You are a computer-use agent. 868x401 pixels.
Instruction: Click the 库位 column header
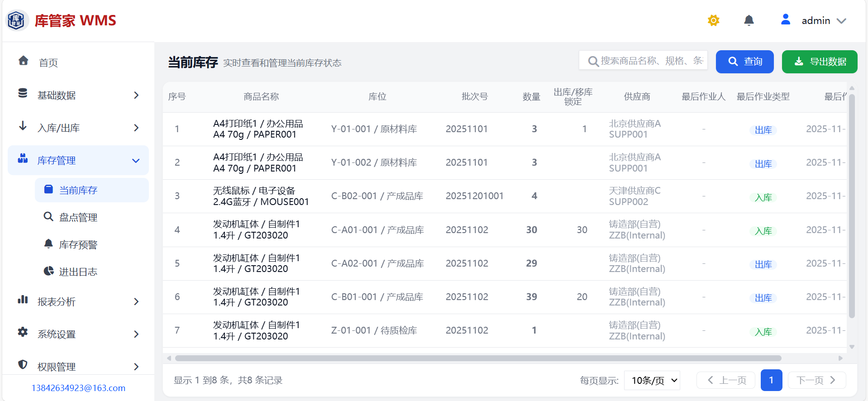(x=377, y=96)
